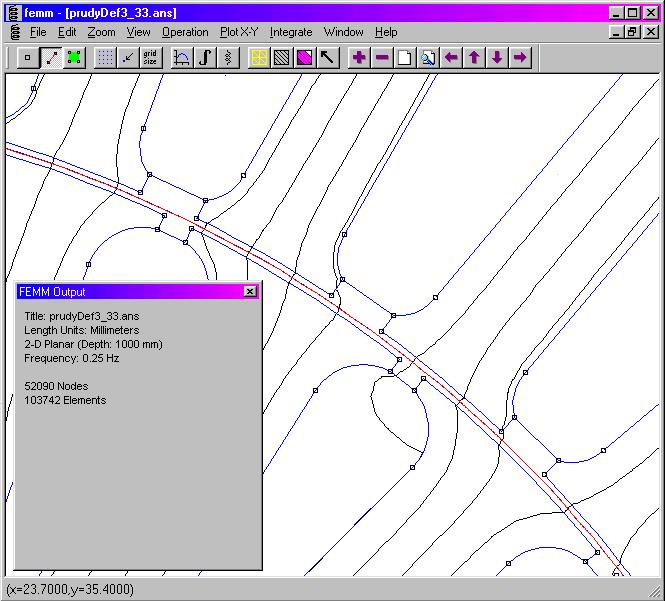Close the FEMM Output panel
Screen dimensions: 665x601
click(x=250, y=291)
